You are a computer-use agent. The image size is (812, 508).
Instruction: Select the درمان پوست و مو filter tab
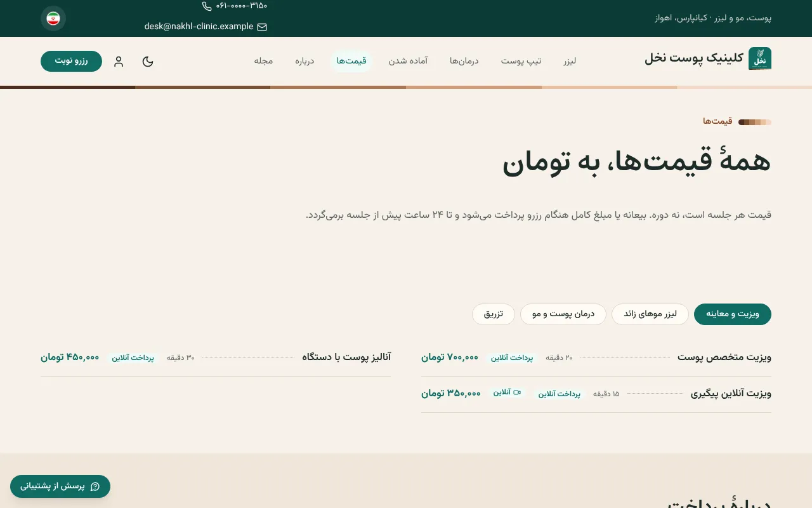(563, 314)
